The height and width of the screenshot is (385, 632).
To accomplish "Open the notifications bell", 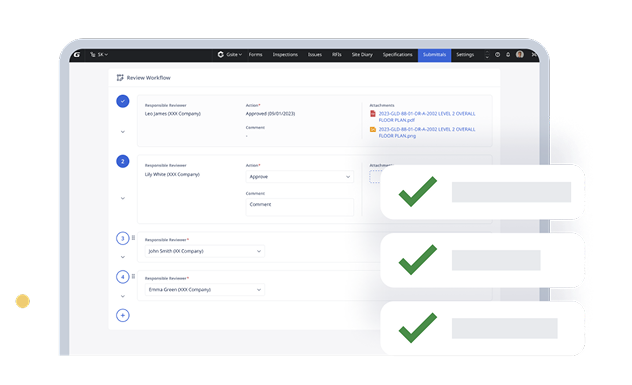I will coord(508,54).
